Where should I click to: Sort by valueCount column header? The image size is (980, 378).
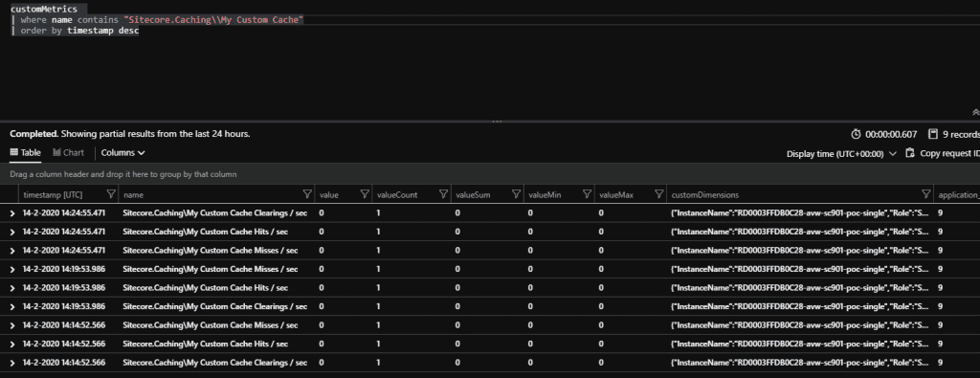coord(397,195)
